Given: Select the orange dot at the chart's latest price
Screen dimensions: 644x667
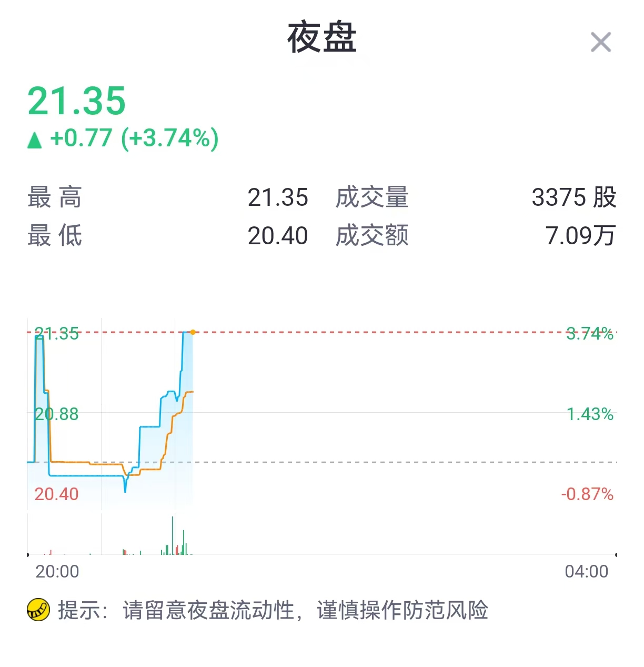Looking at the screenshot, I should click(193, 332).
